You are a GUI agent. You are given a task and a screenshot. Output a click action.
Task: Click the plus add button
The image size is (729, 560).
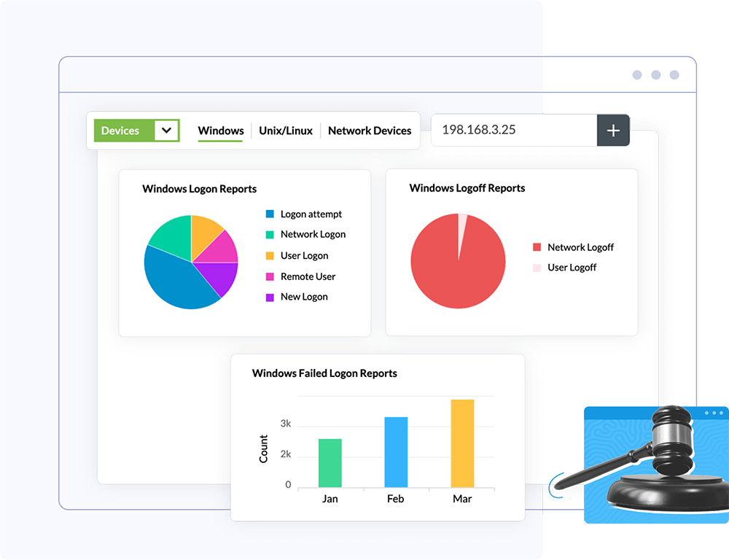point(613,131)
